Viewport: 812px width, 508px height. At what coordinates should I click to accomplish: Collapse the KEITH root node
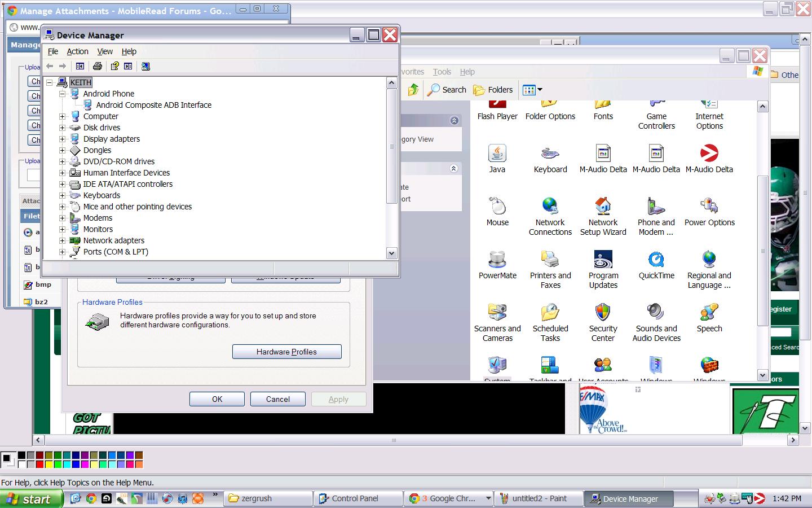50,82
